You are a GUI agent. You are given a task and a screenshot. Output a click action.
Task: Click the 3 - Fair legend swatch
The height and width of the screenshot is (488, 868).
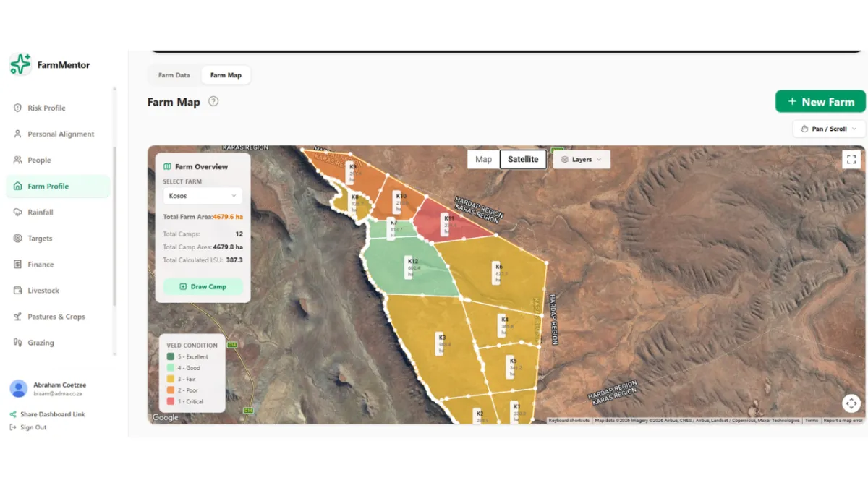pyautogui.click(x=170, y=379)
